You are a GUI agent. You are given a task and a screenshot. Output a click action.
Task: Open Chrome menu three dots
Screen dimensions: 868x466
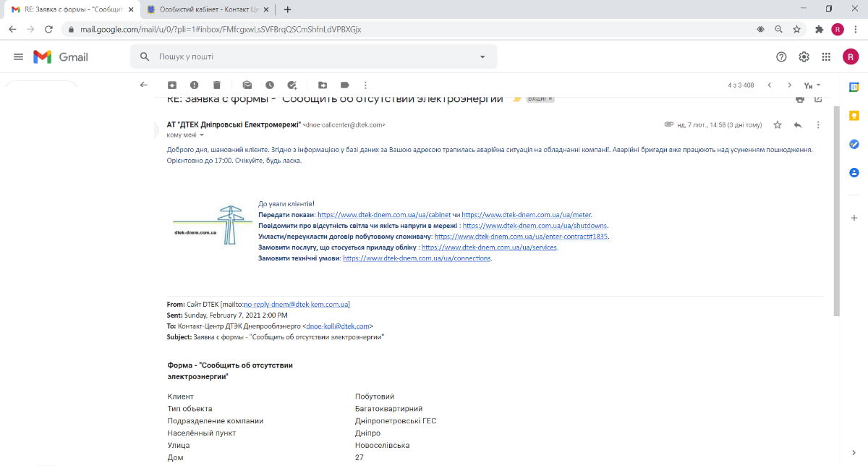click(x=856, y=29)
